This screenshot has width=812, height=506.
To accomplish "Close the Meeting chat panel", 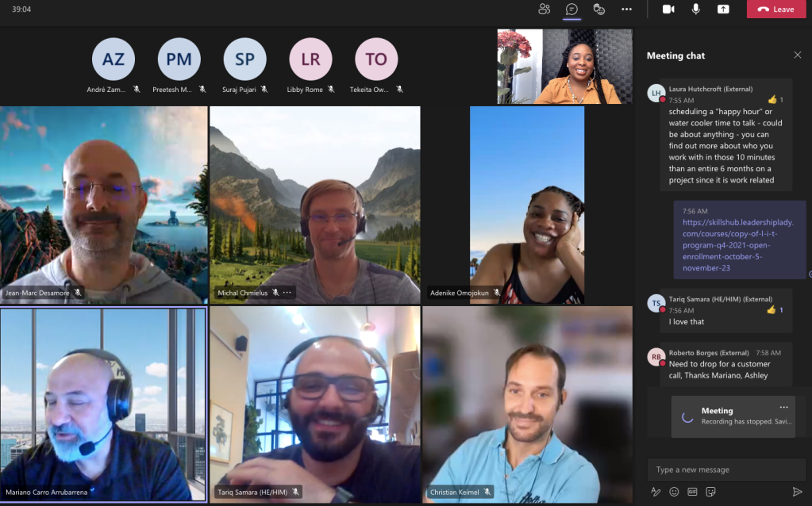I will [x=797, y=55].
